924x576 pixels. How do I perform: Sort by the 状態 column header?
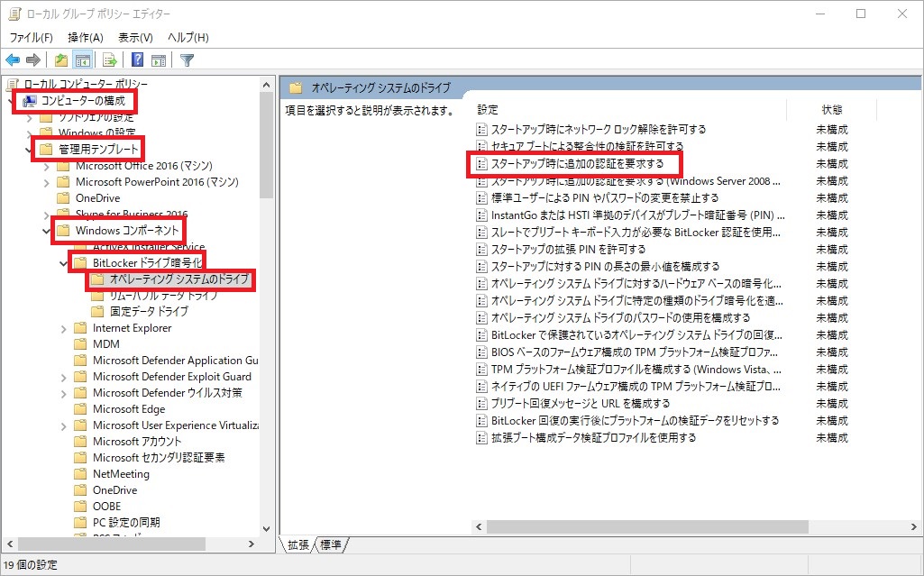tap(831, 110)
